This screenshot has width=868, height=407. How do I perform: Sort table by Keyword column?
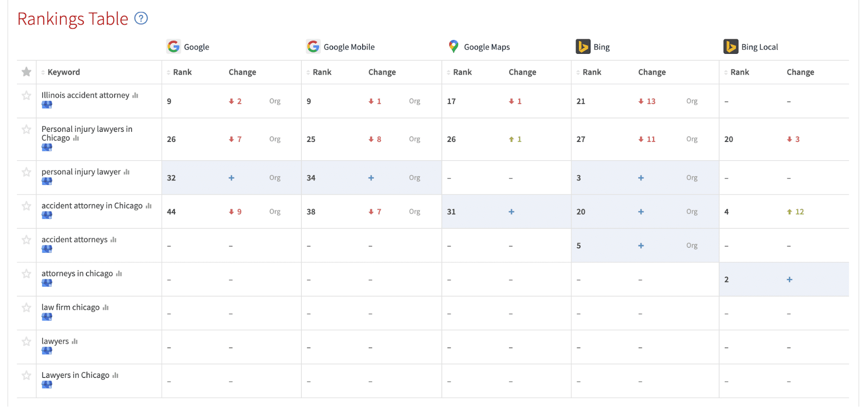pyautogui.click(x=63, y=72)
